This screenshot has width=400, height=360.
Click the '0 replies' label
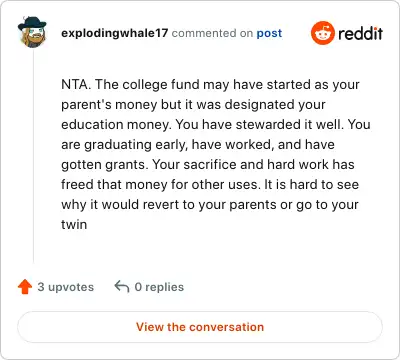[x=159, y=287]
